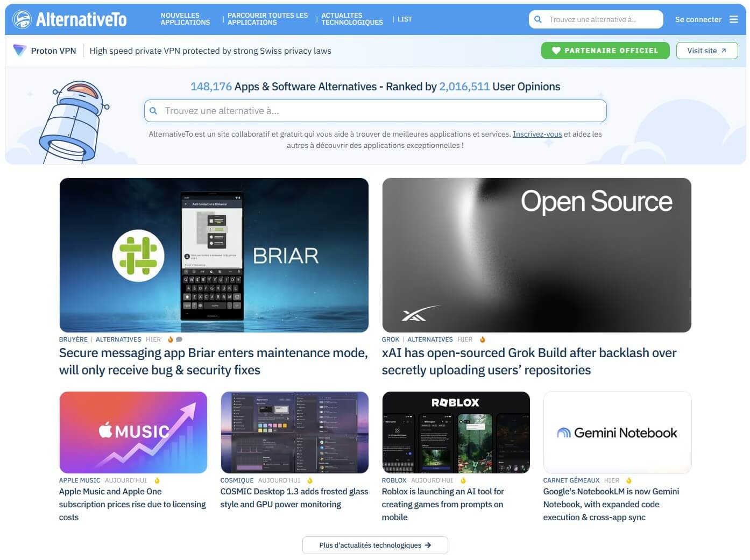Click the 2,016,511 user opinions count
This screenshot has height=560, width=750.
pos(464,87)
